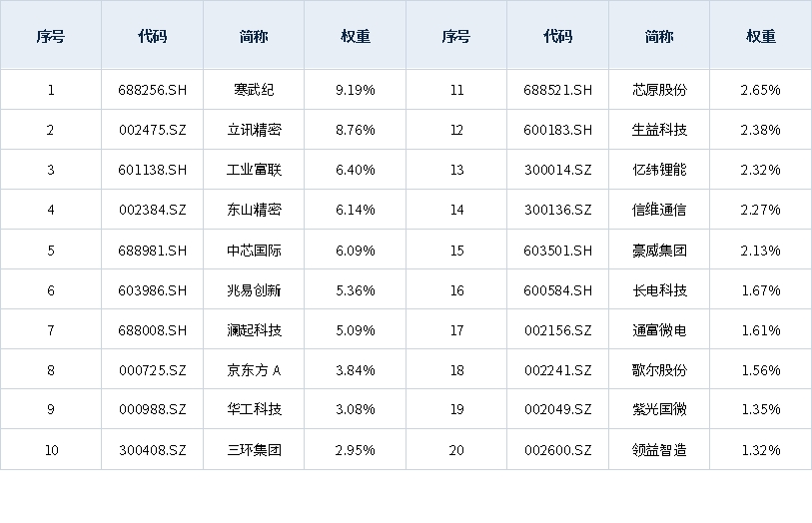Click the stock code 002384.SZ

coord(152,210)
